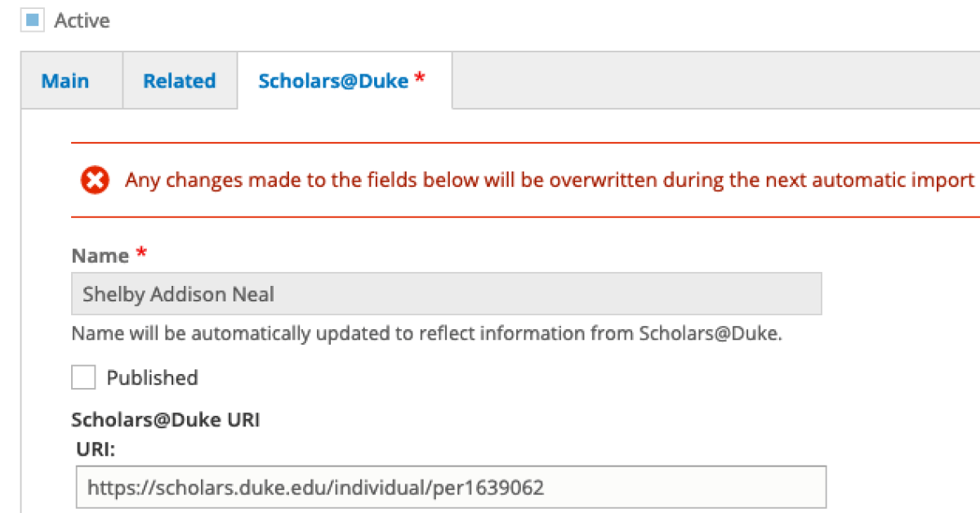Switch to the Main tab
The height and width of the screenshot is (513, 980).
coord(65,81)
